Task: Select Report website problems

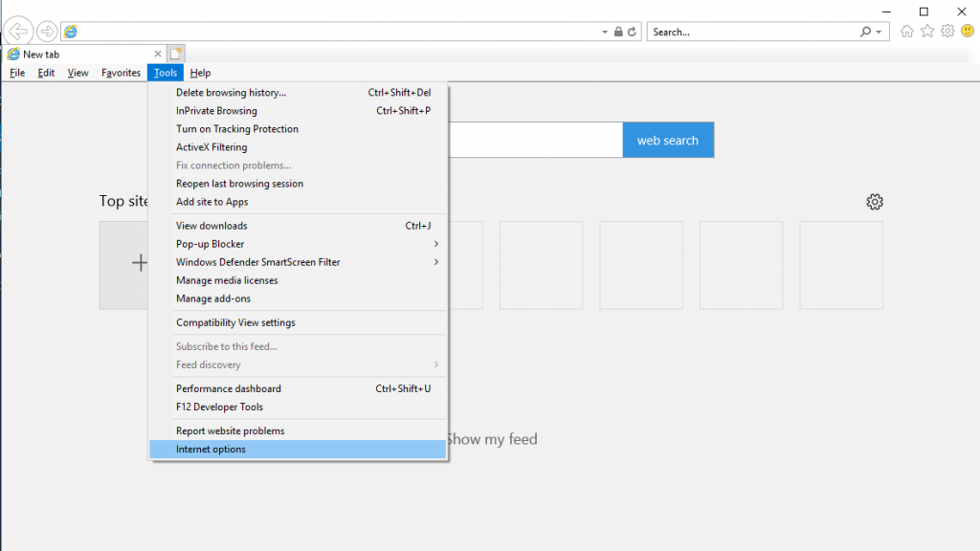Action: coord(299,430)
